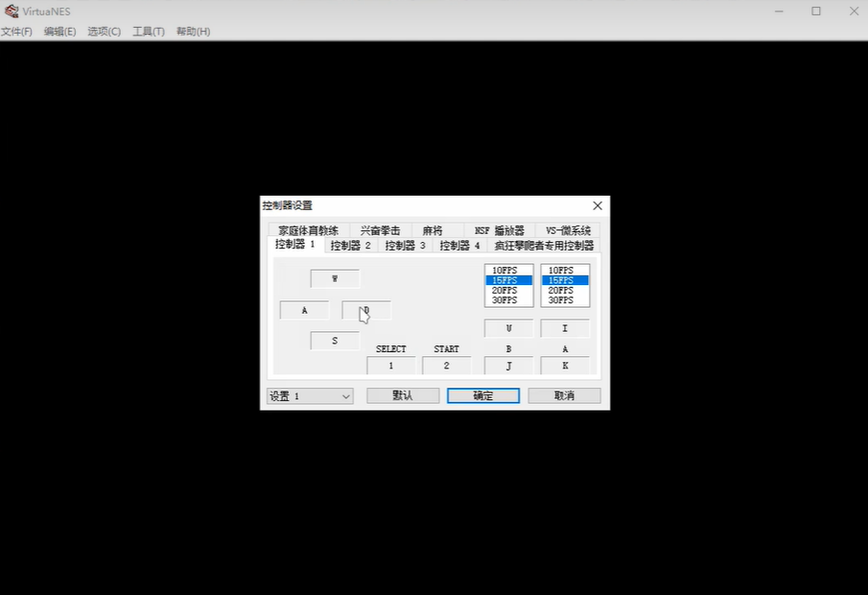Click the SELECT key field showing 1

391,366
